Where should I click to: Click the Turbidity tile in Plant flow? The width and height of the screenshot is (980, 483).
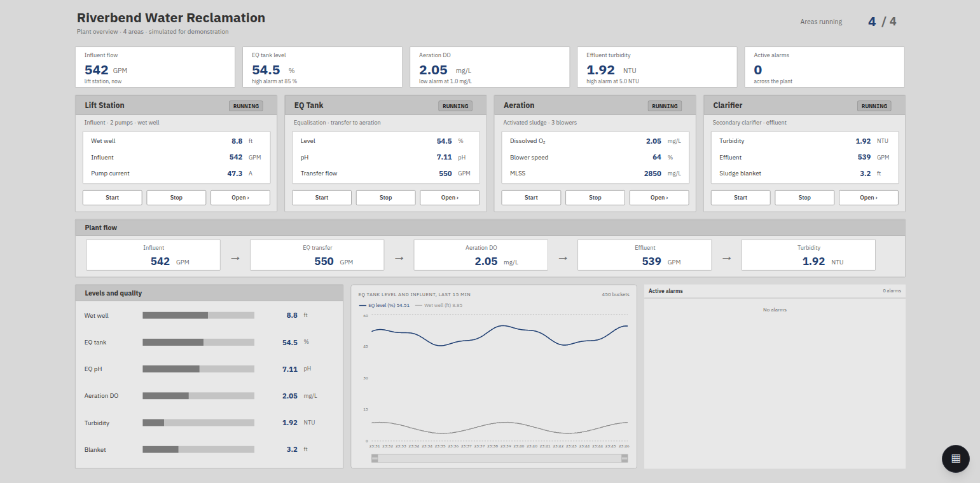point(809,255)
